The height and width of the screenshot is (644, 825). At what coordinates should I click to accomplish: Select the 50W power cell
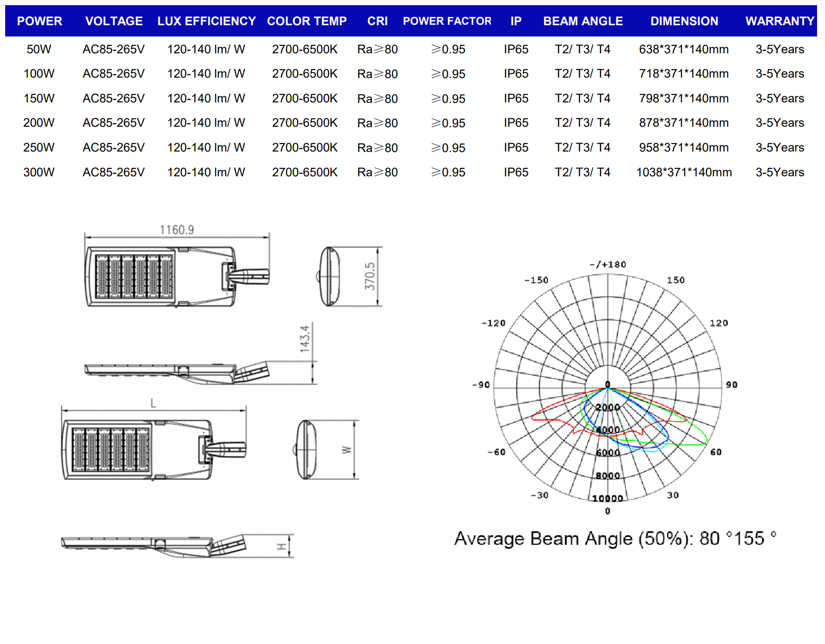pos(39,49)
